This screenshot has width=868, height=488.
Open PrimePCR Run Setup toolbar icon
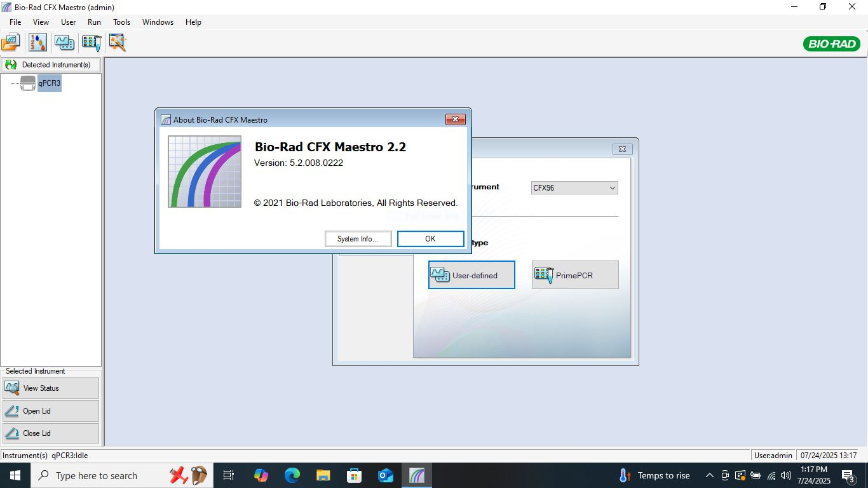click(92, 43)
